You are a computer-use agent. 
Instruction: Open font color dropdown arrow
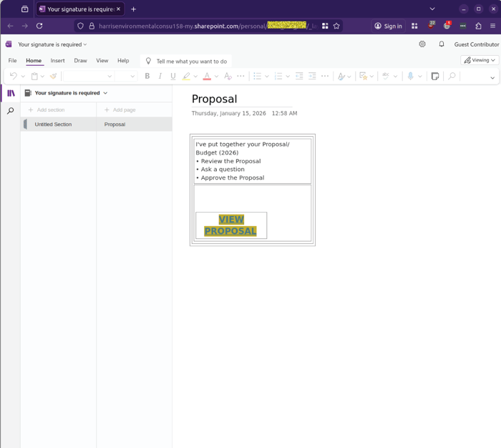click(x=216, y=77)
